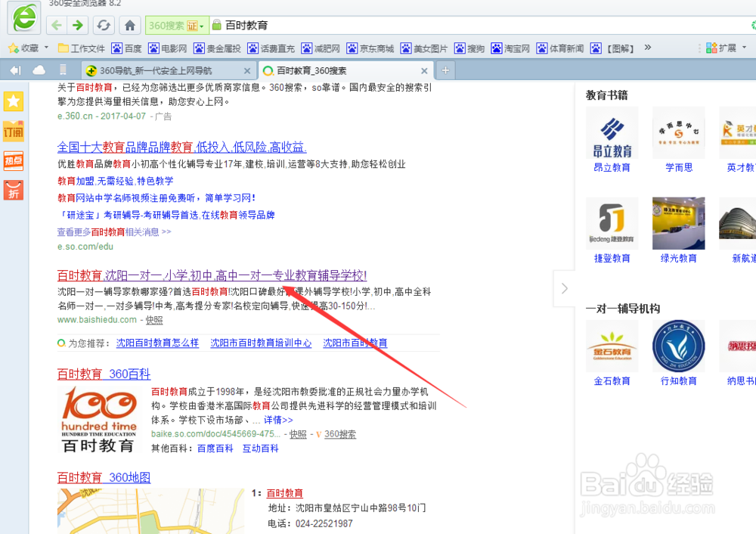756x534 pixels.
Task: Go to the home page icon
Action: pos(130,25)
